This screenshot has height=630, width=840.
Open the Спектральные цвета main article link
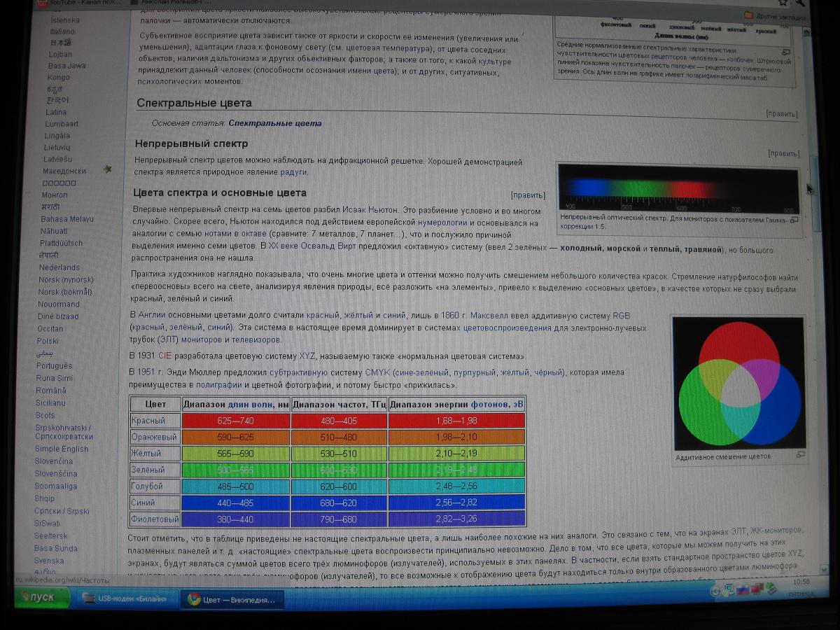[x=274, y=123]
